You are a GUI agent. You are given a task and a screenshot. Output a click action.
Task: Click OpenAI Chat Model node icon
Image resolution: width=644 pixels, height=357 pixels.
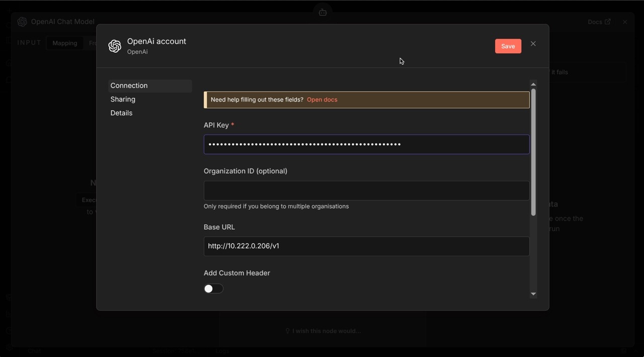(x=22, y=22)
